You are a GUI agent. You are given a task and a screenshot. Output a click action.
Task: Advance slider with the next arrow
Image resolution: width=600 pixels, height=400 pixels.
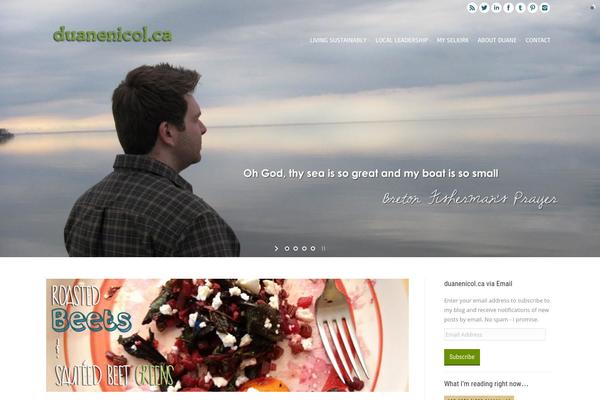tap(276, 248)
